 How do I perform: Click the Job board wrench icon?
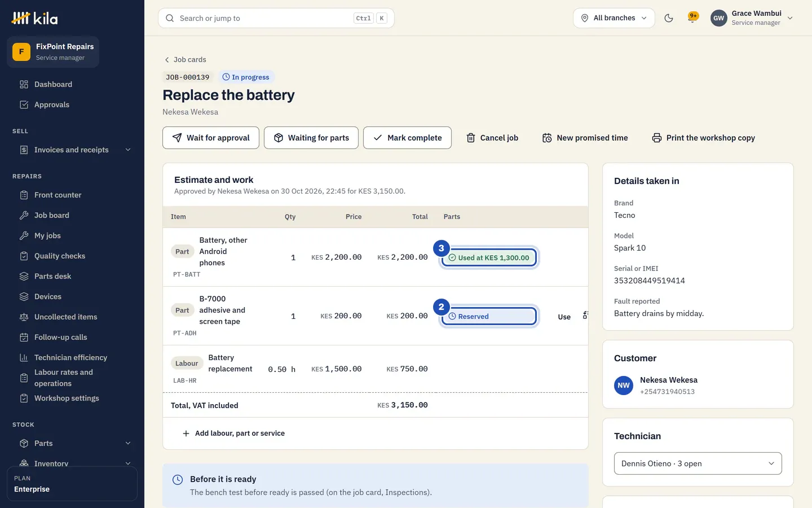(x=24, y=216)
